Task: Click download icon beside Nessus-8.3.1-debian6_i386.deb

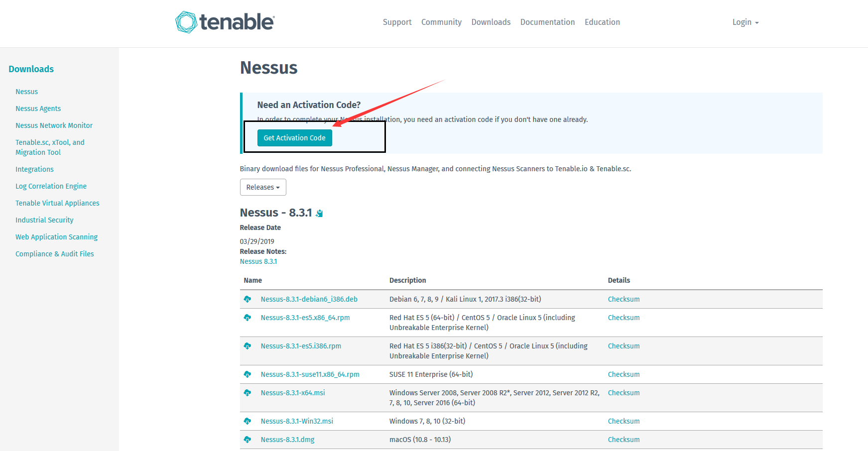Action: [x=248, y=299]
